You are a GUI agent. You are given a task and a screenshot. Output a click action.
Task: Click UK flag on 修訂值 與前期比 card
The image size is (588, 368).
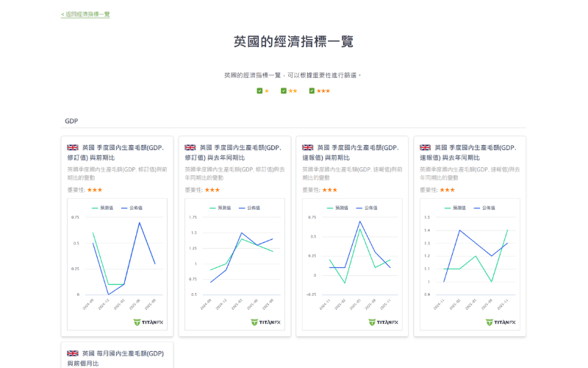[x=72, y=148]
